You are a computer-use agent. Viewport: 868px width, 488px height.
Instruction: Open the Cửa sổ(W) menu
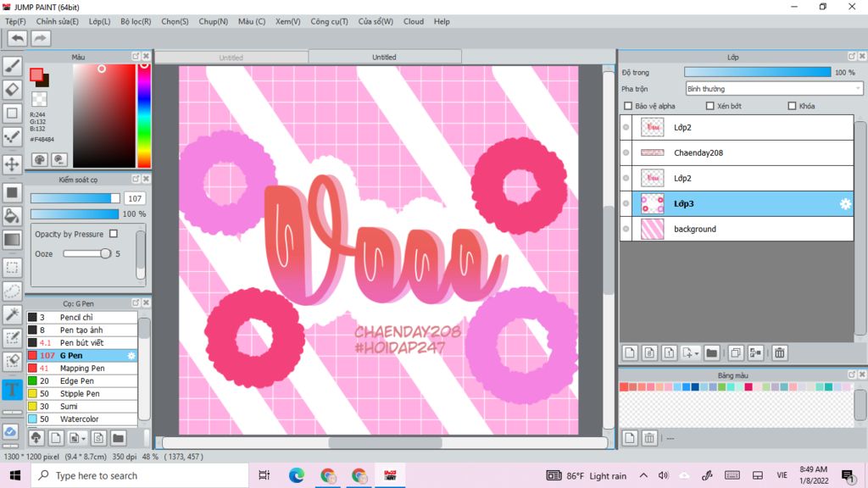(376, 21)
